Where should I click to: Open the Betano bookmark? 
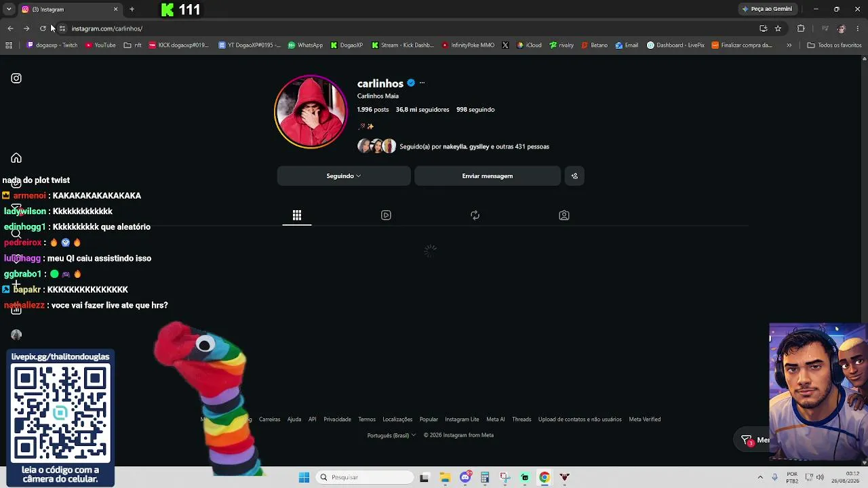pyautogui.click(x=594, y=45)
